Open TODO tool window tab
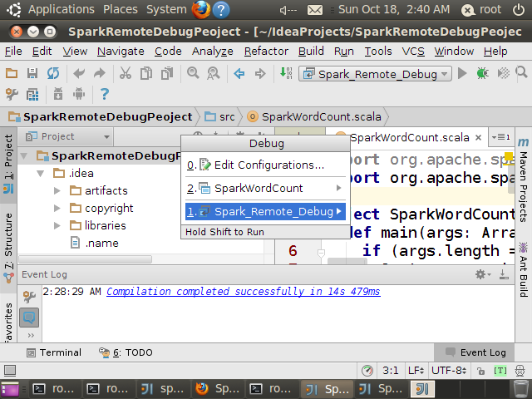 [x=126, y=352]
